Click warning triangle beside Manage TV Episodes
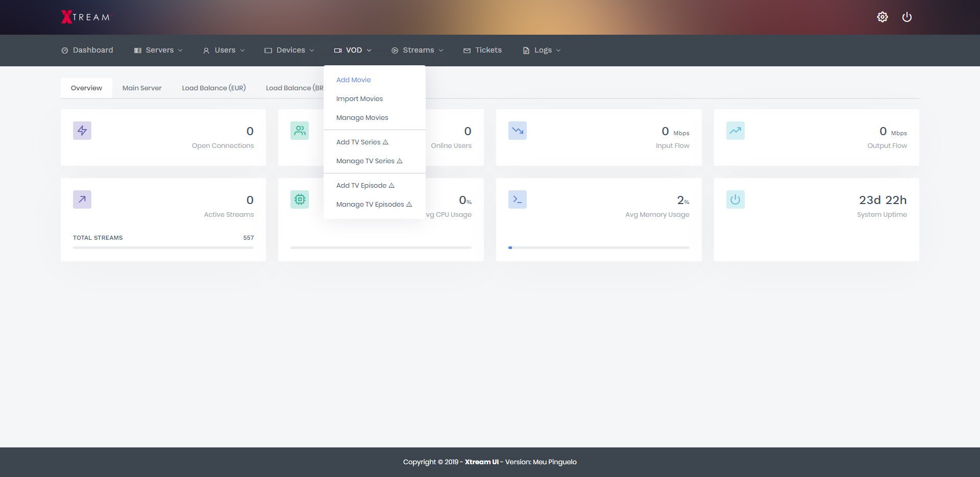Image resolution: width=980 pixels, height=477 pixels. (x=409, y=205)
